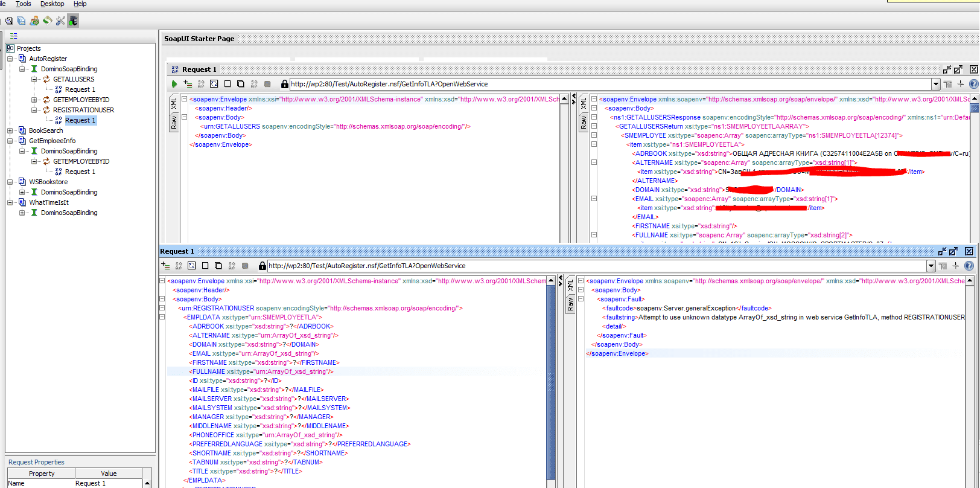
Task: Switch upper request editor to Raw view
Action: (x=174, y=123)
